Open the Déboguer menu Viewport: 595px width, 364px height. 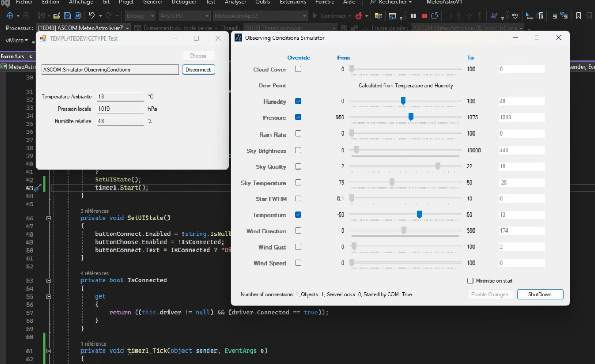point(184,2)
